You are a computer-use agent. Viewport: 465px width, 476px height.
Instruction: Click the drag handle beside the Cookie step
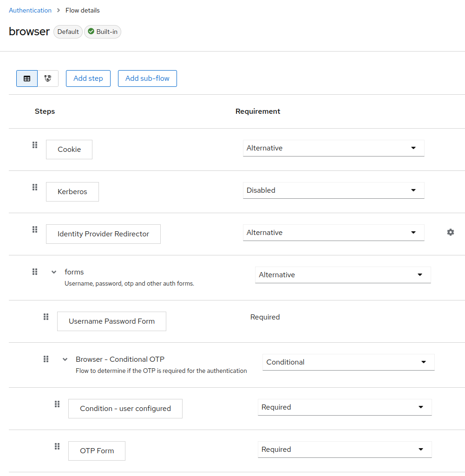tap(34, 145)
